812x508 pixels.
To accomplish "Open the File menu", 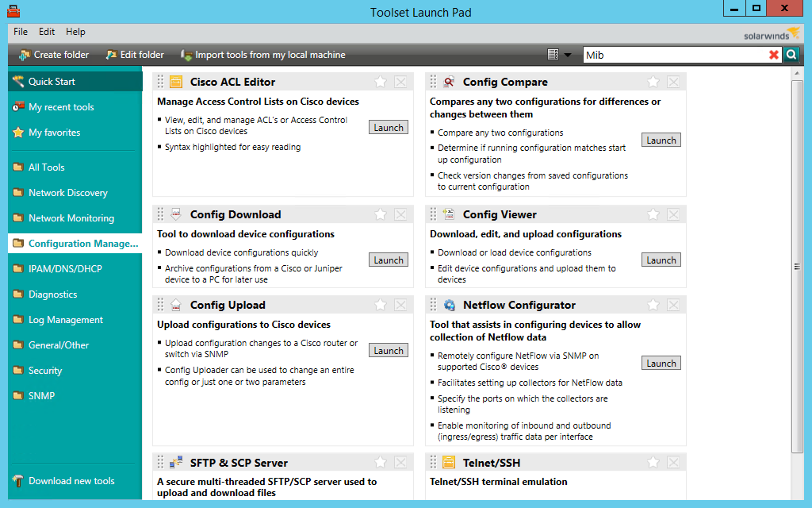I will pos(20,32).
